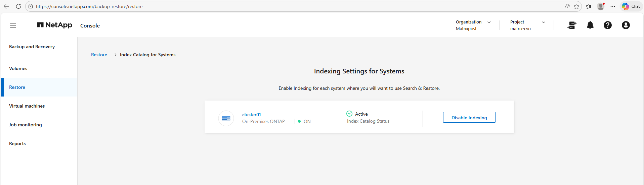This screenshot has height=185, width=644.
Task: Follow the Restore breadcrumb link
Action: point(99,55)
